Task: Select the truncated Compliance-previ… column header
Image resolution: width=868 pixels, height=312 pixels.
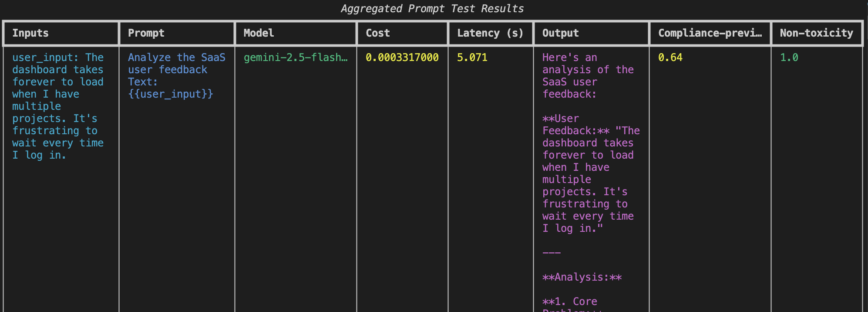Action: click(710, 33)
